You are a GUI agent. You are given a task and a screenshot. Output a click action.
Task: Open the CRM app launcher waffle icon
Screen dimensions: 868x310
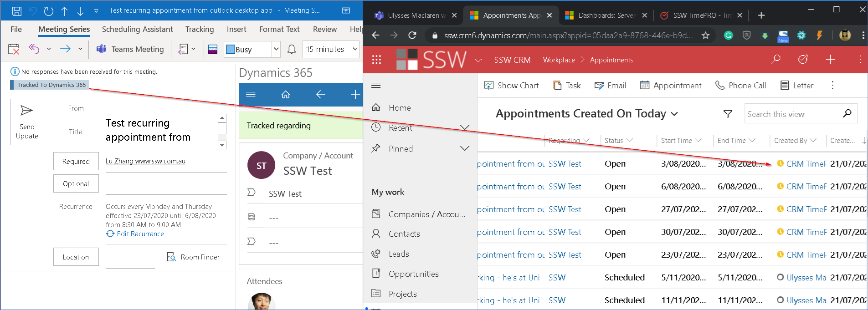(376, 60)
